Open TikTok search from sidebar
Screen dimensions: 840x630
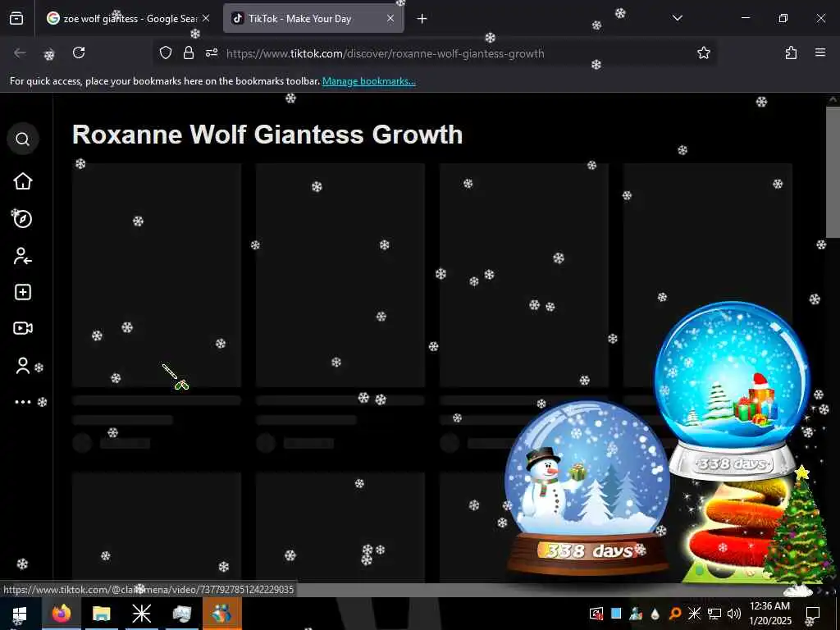click(x=22, y=139)
